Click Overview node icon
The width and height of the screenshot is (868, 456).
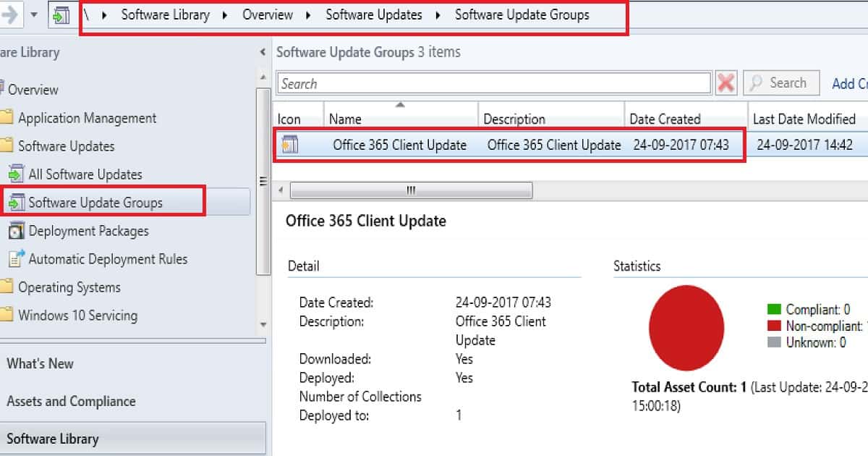pos(1,89)
